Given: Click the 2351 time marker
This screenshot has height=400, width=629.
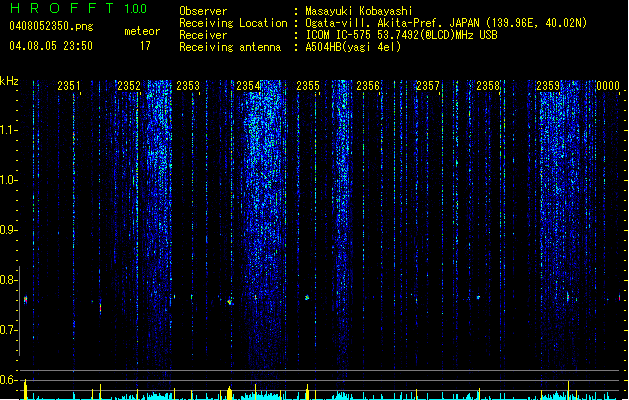Looking at the screenshot, I should point(69,85).
